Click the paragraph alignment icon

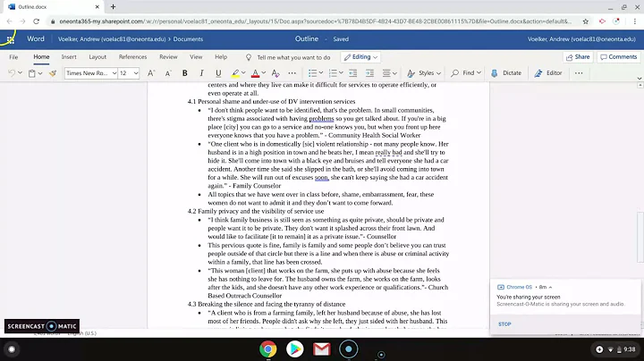(386, 73)
